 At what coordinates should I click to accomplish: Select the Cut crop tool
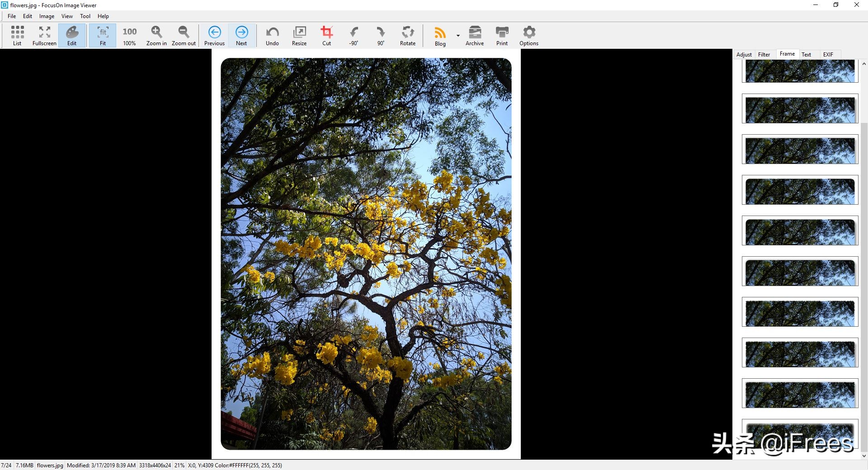click(326, 36)
